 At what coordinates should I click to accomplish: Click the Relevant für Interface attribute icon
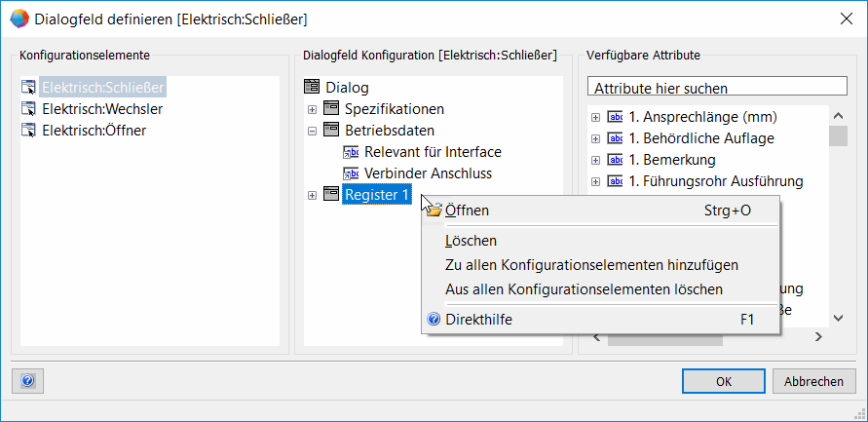[351, 152]
